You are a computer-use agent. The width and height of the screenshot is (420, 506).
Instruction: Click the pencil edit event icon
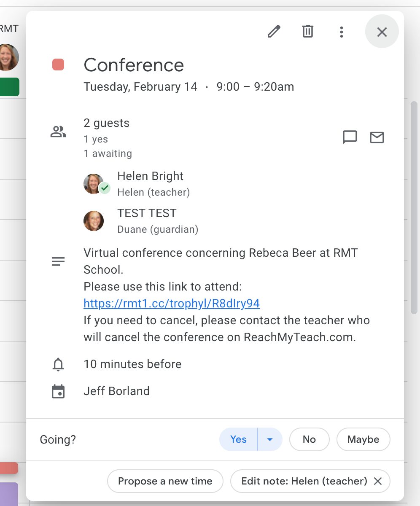coord(274,32)
